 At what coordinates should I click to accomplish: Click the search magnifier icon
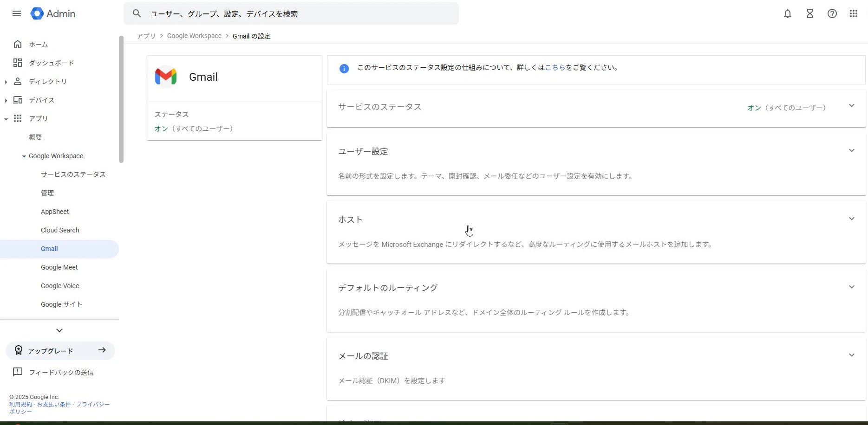137,13
